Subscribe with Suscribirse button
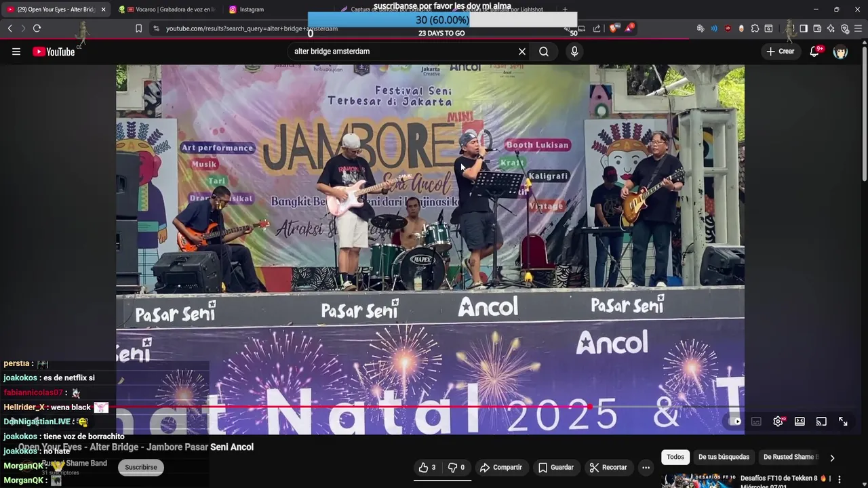868x488 pixels. (x=141, y=467)
